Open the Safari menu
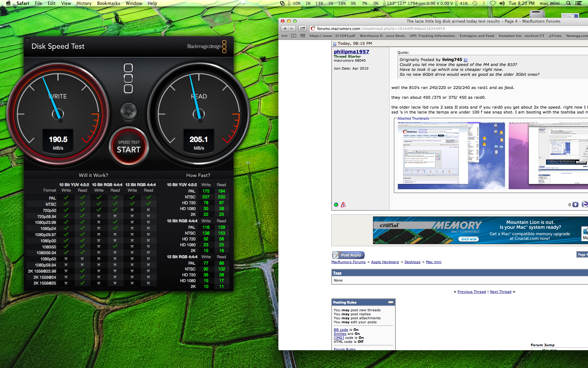Viewport: 588px width, 368px height. [x=23, y=3]
